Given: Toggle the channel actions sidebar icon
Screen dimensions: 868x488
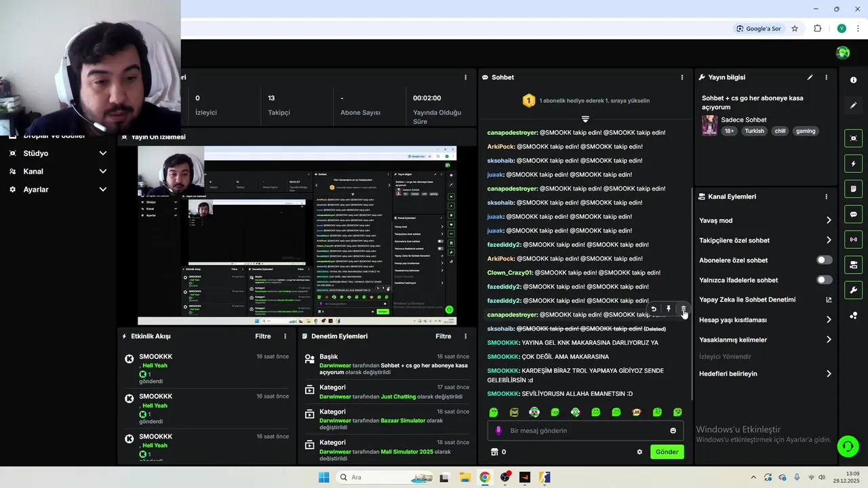Looking at the screenshot, I should [x=853, y=264].
